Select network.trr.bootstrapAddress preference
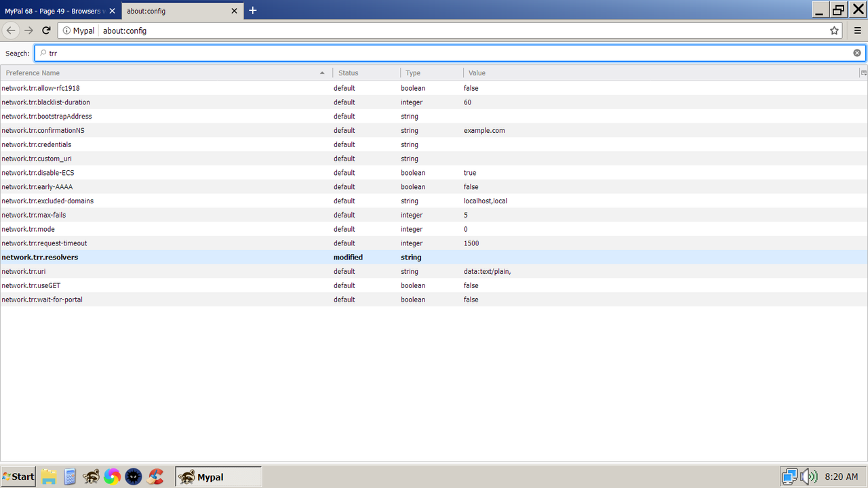Image resolution: width=868 pixels, height=488 pixels. [x=434, y=117]
